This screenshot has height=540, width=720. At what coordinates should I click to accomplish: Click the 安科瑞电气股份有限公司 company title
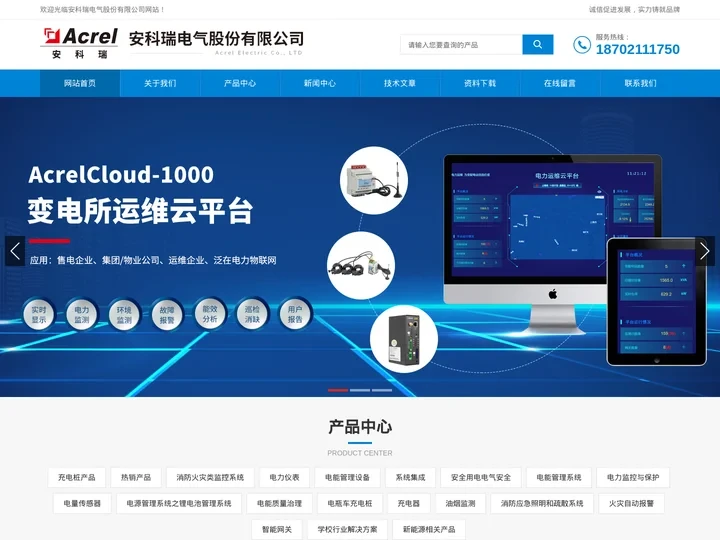(x=216, y=39)
